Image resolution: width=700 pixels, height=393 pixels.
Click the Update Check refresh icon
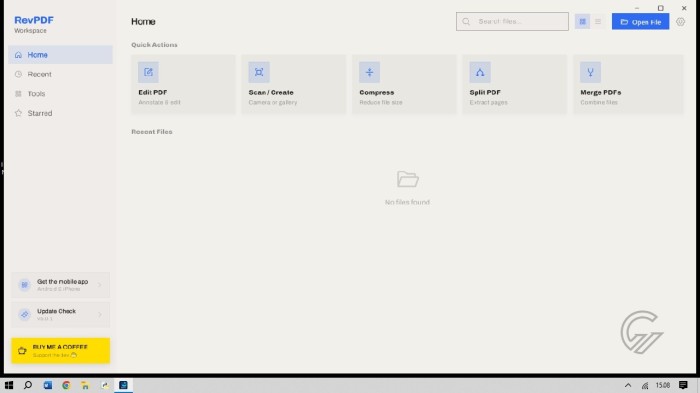25,314
